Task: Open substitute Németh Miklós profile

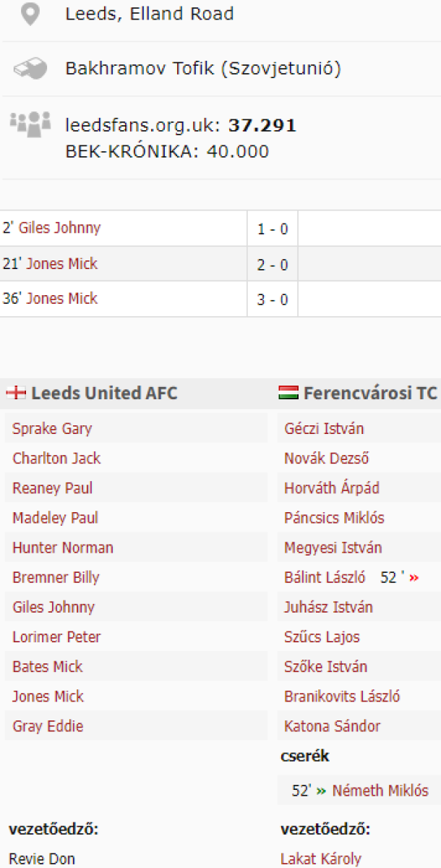Action: click(x=380, y=791)
